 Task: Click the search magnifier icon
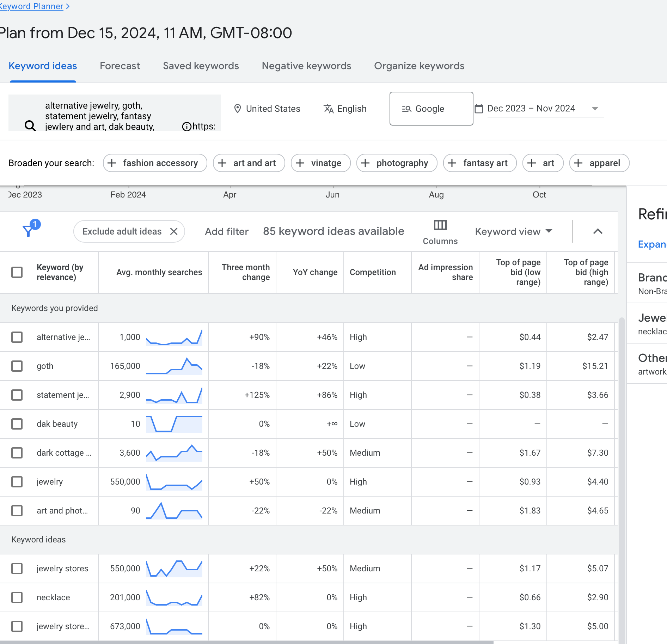pos(30,126)
